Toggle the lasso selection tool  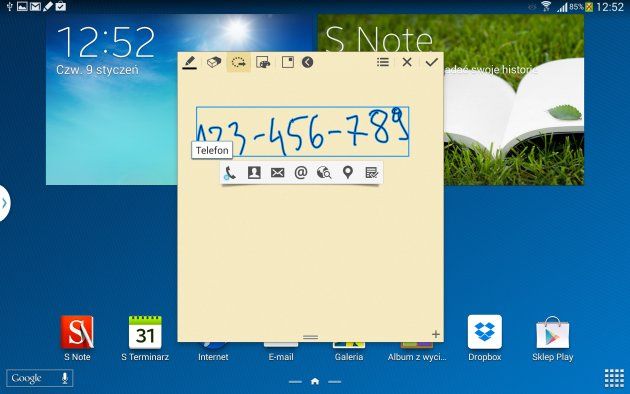239,63
